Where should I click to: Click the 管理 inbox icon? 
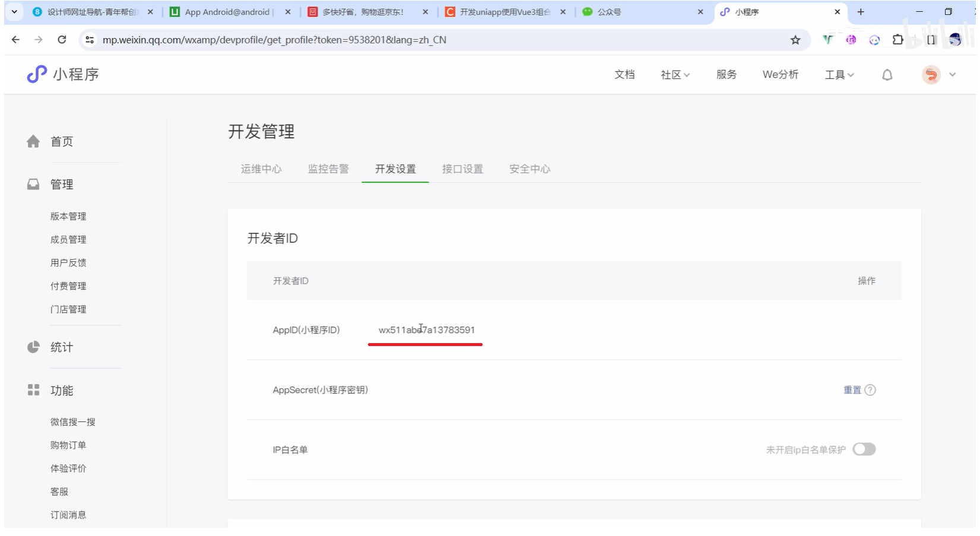pos(33,185)
